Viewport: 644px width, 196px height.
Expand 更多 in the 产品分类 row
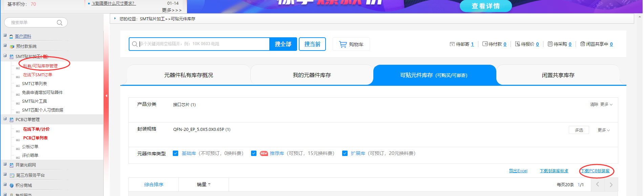coord(606,104)
